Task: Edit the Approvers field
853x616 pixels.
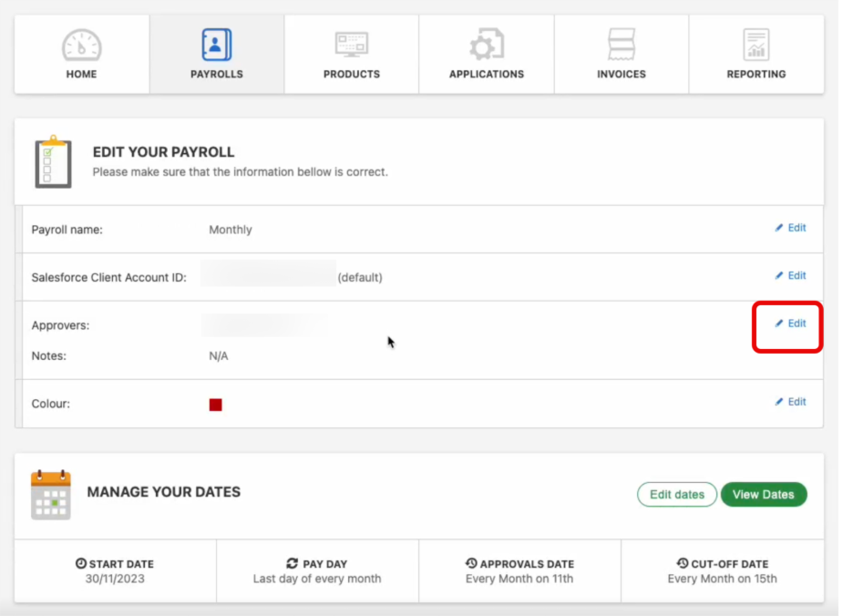Action: pos(789,323)
